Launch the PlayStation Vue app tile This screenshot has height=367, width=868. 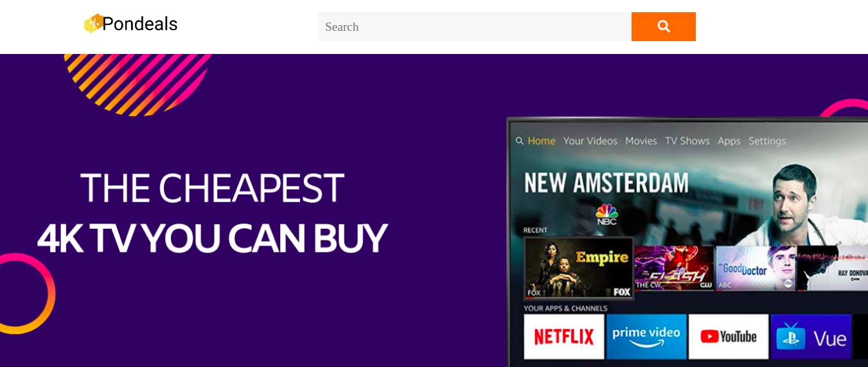(x=811, y=337)
